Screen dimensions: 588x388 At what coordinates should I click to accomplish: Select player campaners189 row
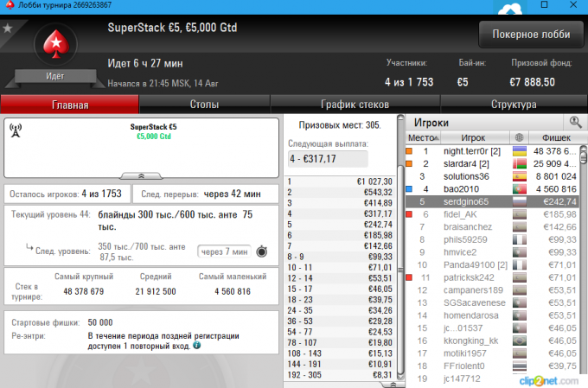tap(492, 290)
